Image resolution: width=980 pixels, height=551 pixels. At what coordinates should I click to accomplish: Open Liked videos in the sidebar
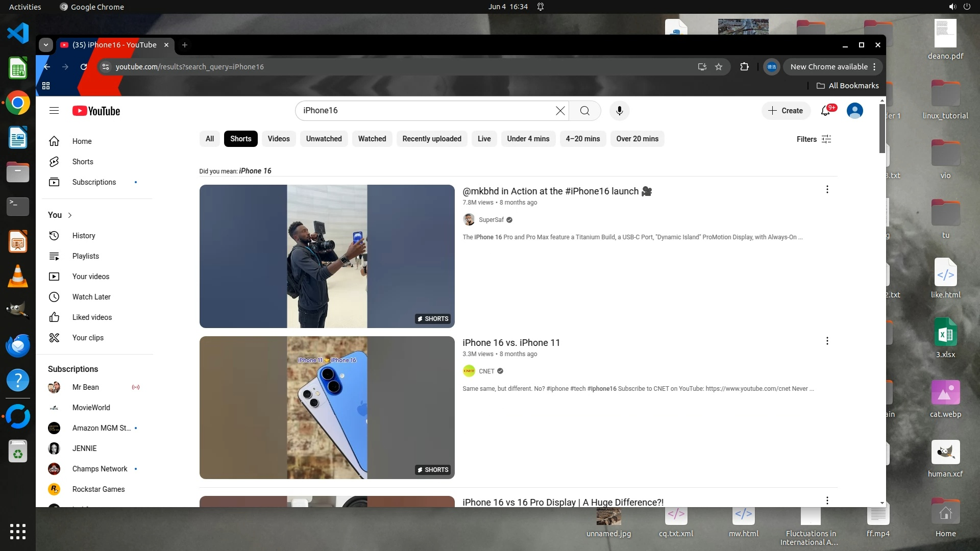[92, 317]
